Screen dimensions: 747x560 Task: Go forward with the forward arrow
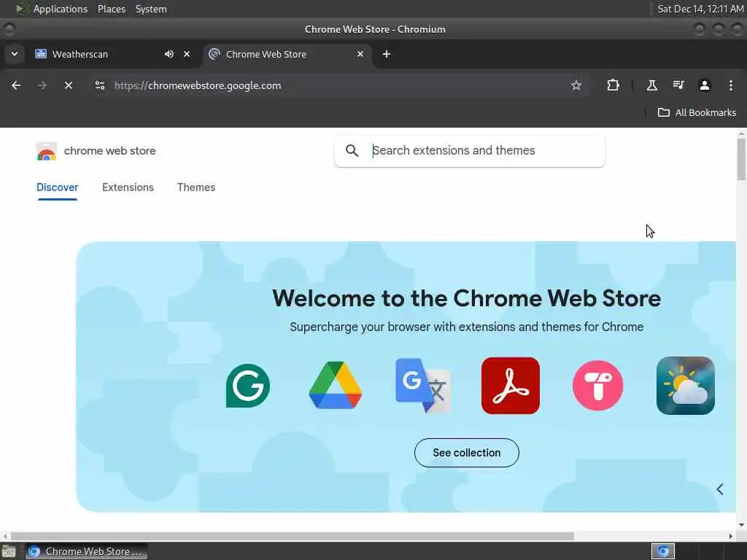click(x=42, y=85)
